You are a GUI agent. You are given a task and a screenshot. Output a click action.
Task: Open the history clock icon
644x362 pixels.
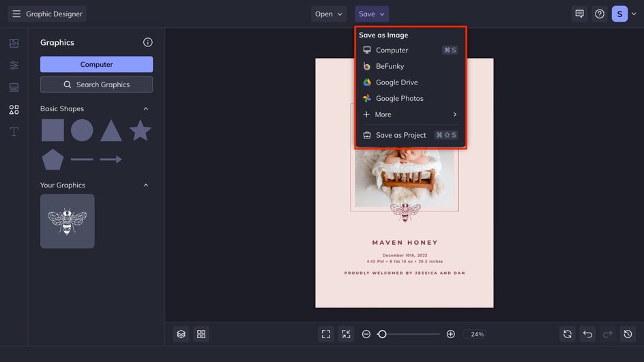[x=628, y=334]
